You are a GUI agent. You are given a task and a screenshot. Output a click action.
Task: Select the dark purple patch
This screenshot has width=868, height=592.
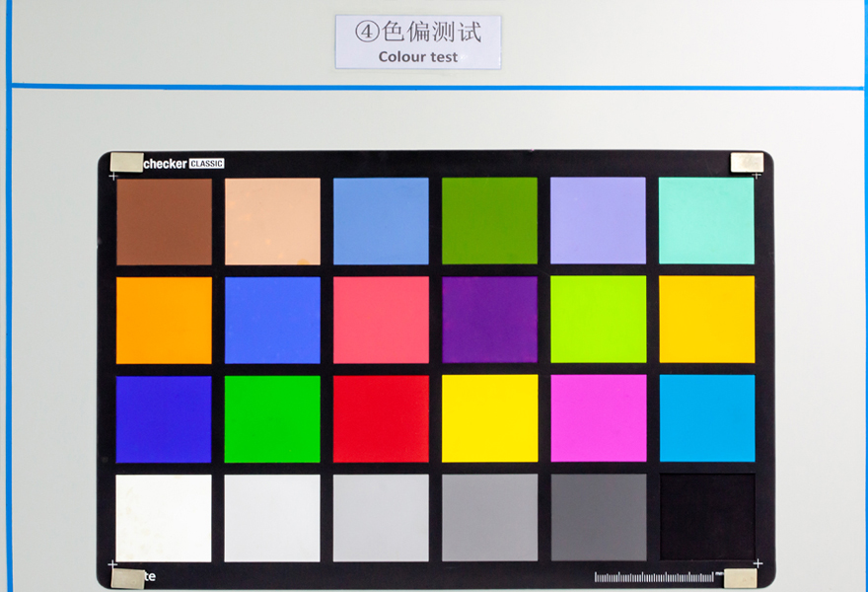[x=490, y=320]
